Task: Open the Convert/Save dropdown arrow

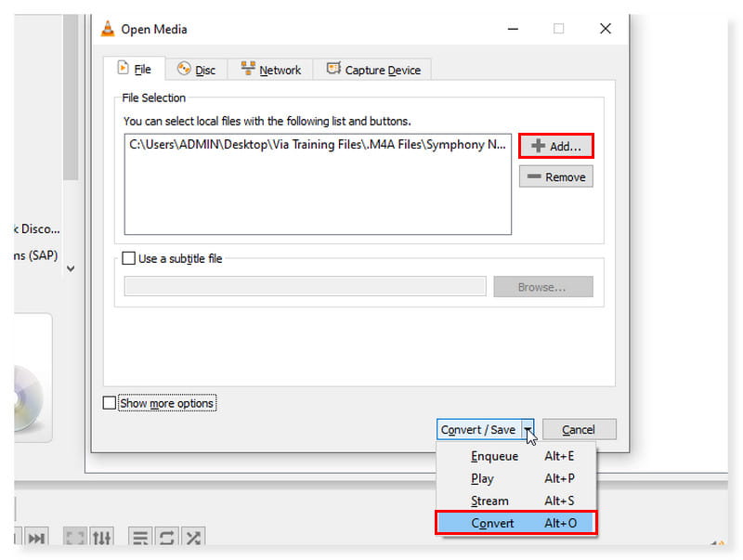Action: click(528, 429)
